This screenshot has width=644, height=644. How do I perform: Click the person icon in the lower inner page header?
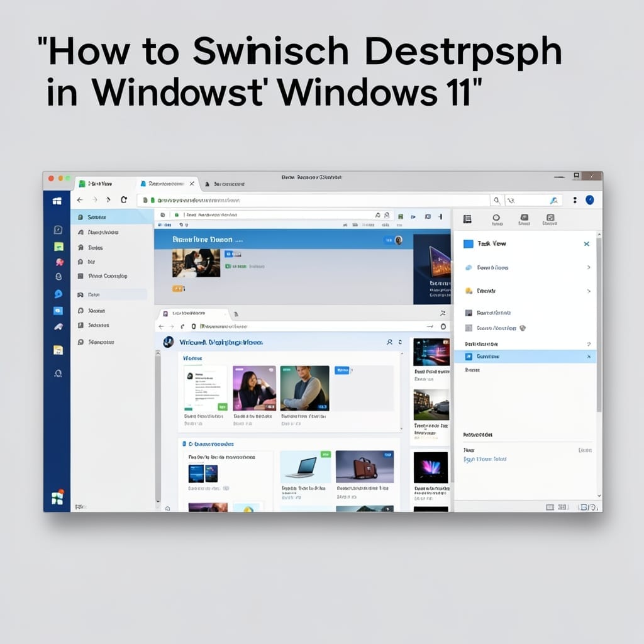(x=389, y=342)
